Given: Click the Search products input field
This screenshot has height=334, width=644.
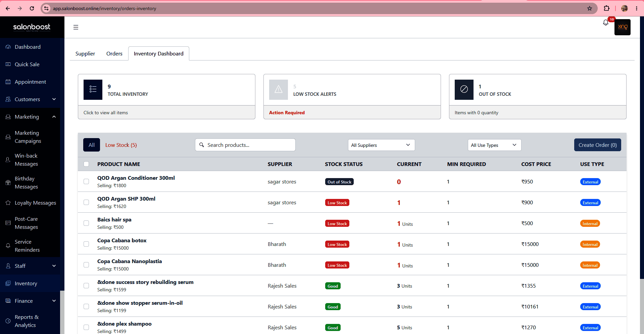Looking at the screenshot, I should (245, 145).
